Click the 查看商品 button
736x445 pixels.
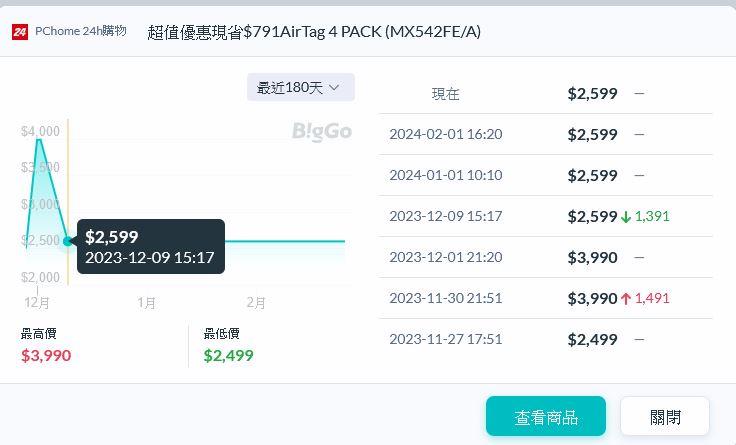tap(546, 417)
